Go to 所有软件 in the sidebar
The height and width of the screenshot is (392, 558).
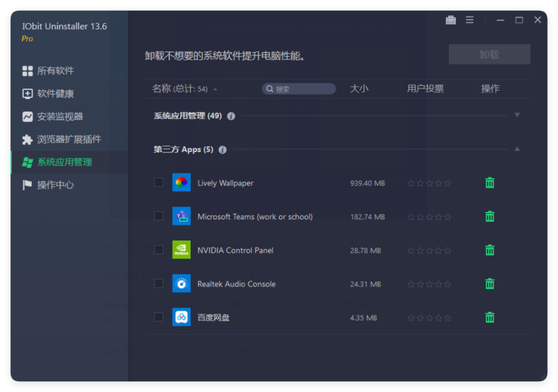(55, 71)
